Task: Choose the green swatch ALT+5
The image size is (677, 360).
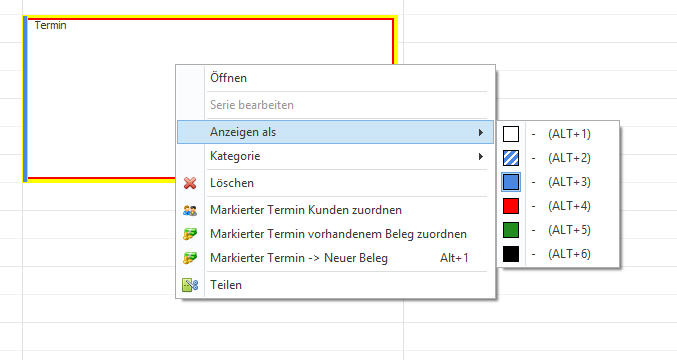Action: (x=511, y=230)
